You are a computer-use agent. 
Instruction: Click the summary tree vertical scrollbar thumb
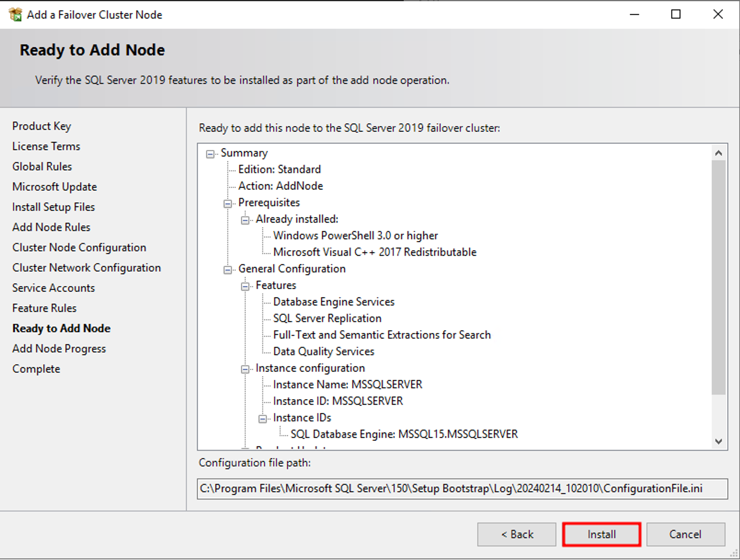719,277
